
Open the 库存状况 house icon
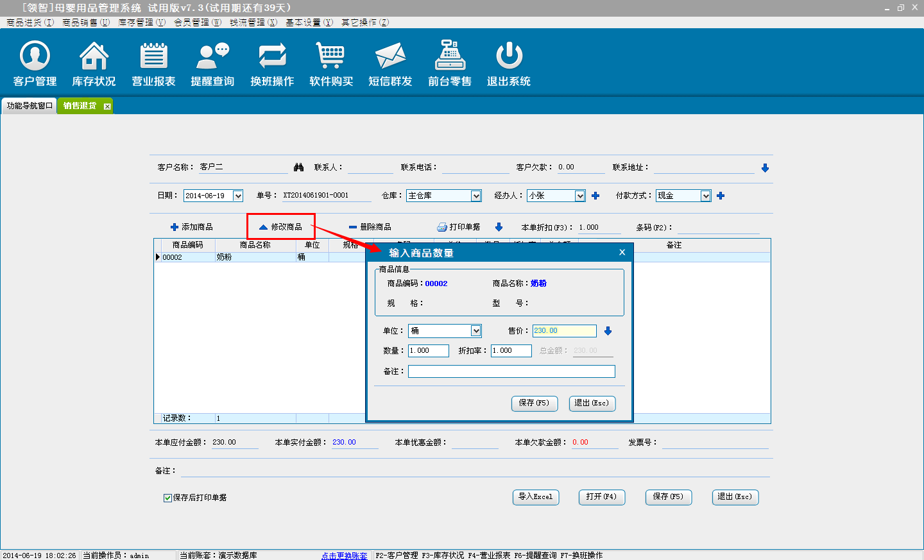94,64
